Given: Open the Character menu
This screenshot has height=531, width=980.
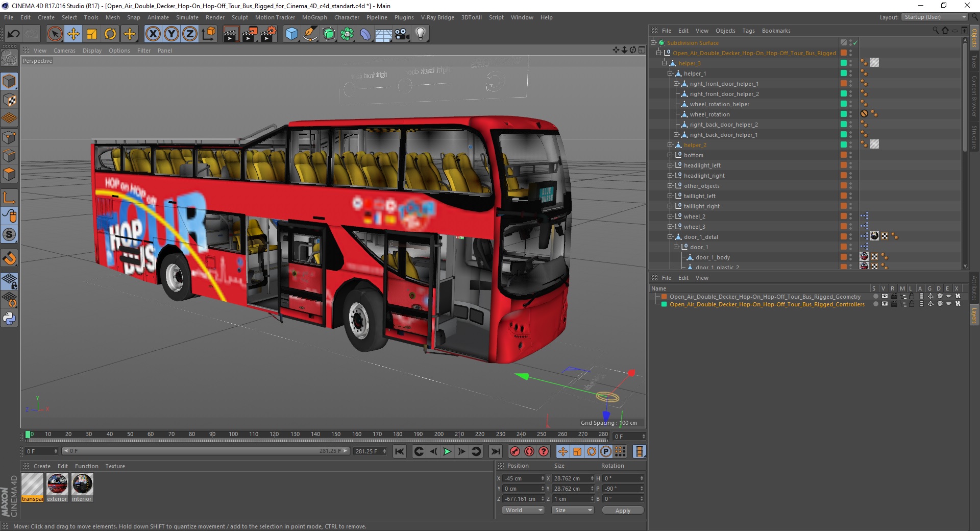Looking at the screenshot, I should tap(347, 17).
